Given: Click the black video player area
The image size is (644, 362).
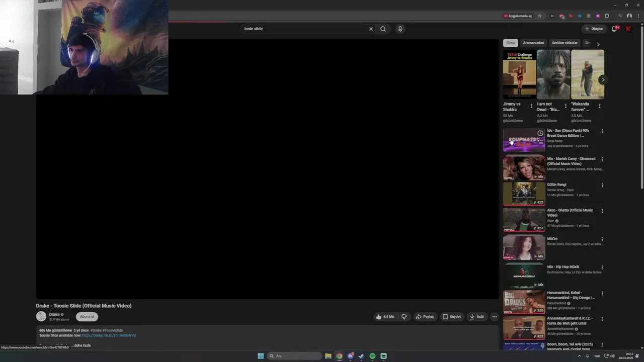Looking at the screenshot, I should click(x=267, y=169).
